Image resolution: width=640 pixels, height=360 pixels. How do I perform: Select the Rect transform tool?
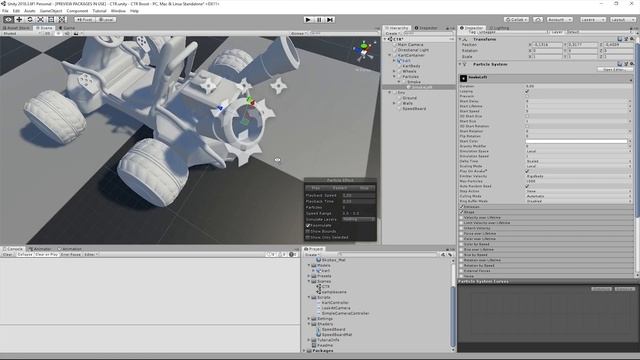tap(51, 20)
